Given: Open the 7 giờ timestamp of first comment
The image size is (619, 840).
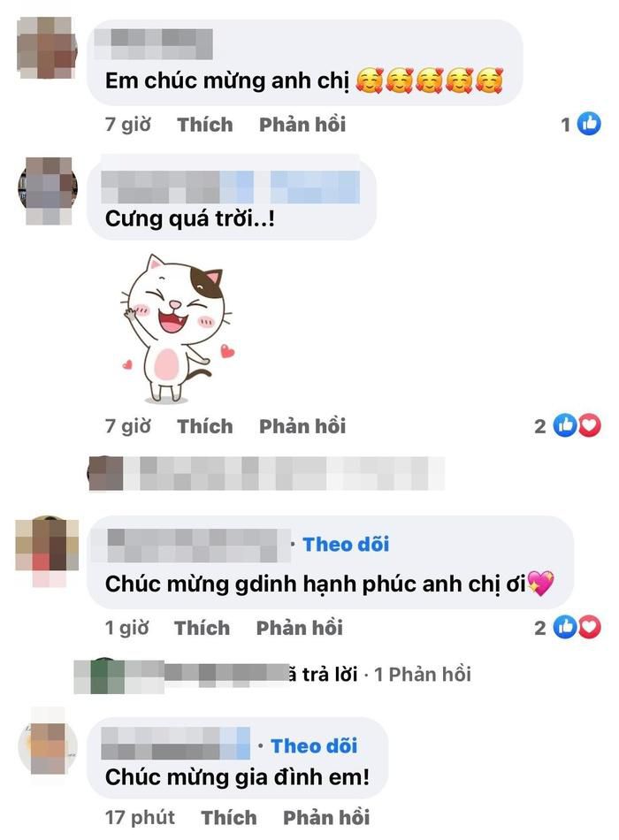Looking at the screenshot, I should point(127,125).
